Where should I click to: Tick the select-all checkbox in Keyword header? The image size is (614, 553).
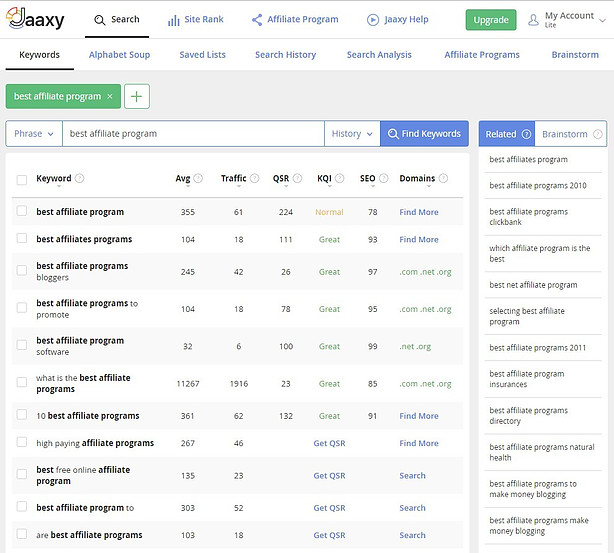[x=22, y=180]
